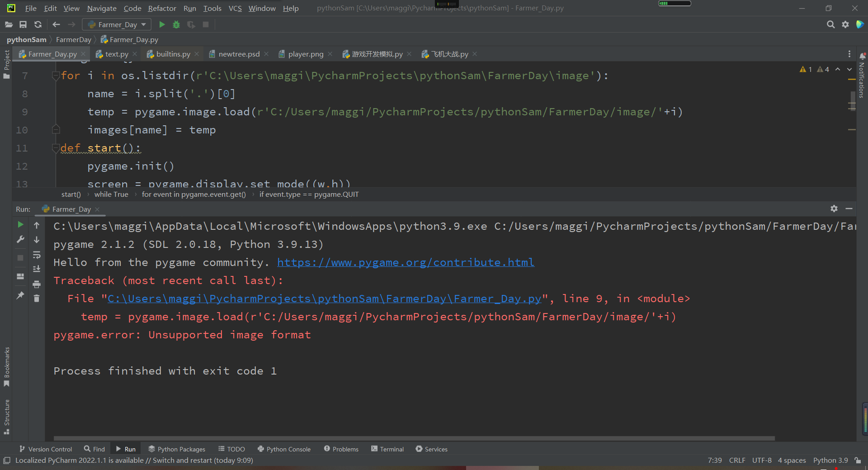The height and width of the screenshot is (470, 868).
Task: Collapse the for loop at line 7
Action: point(56,76)
